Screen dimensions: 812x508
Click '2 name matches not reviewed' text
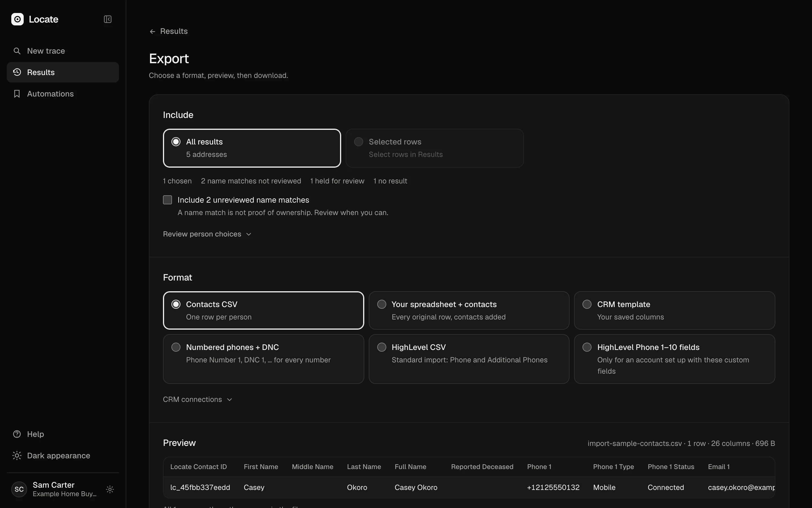(x=251, y=181)
